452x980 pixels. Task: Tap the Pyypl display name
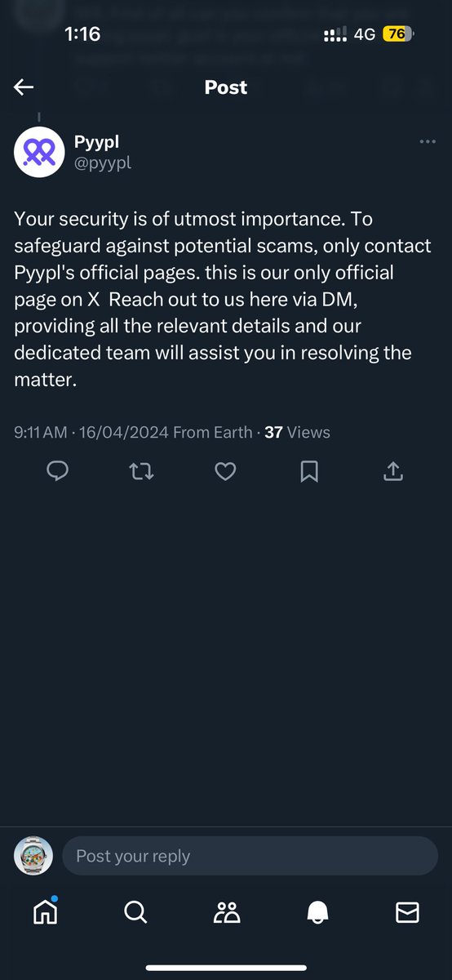point(97,142)
